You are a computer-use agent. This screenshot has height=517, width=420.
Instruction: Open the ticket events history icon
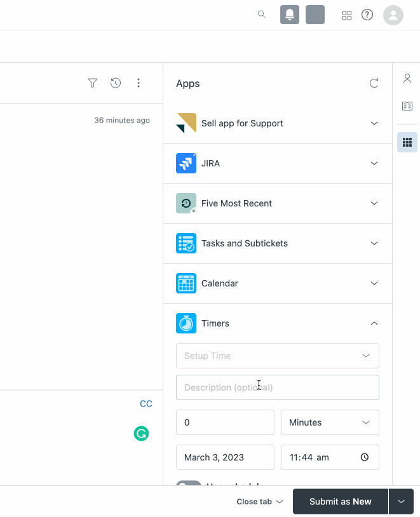(116, 83)
